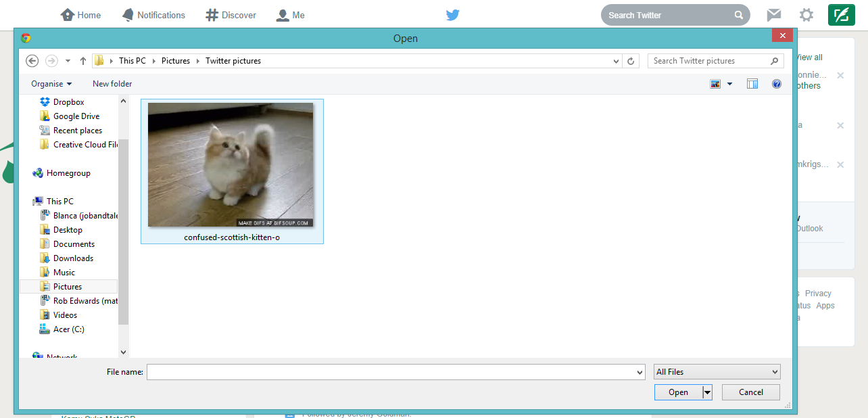
Task: Click Twitter pictures in address breadcrumb
Action: [233, 61]
